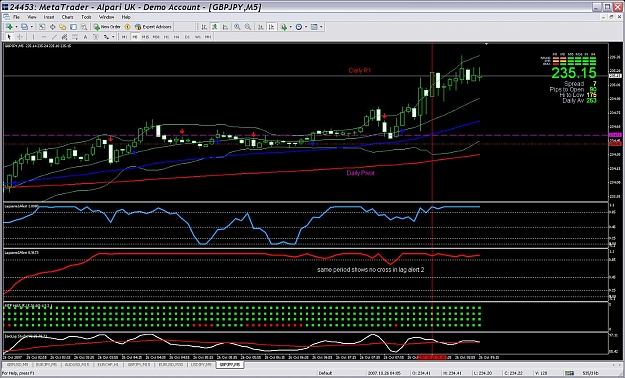
Task: Switch chart to Bar Chart type
Action: 204,27
